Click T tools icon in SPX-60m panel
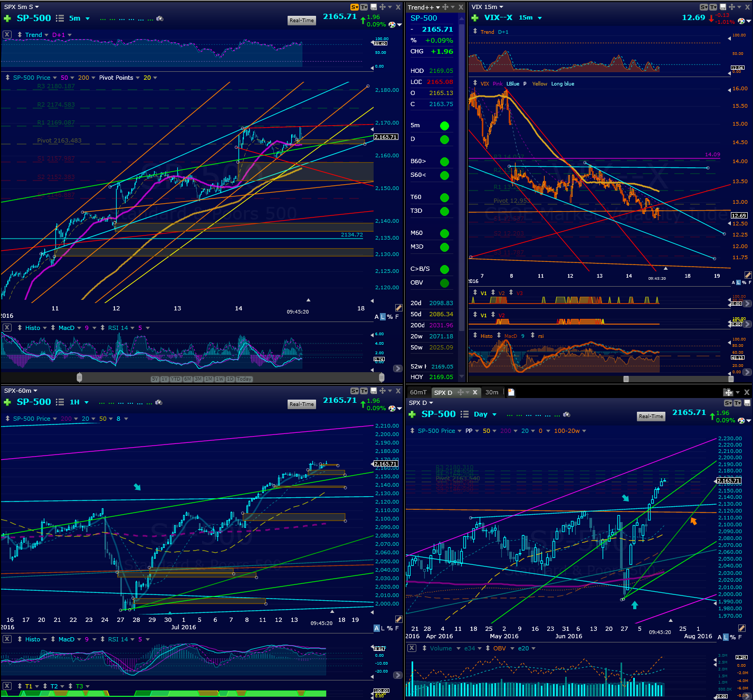Screen dimensions: 753x700 [364, 391]
